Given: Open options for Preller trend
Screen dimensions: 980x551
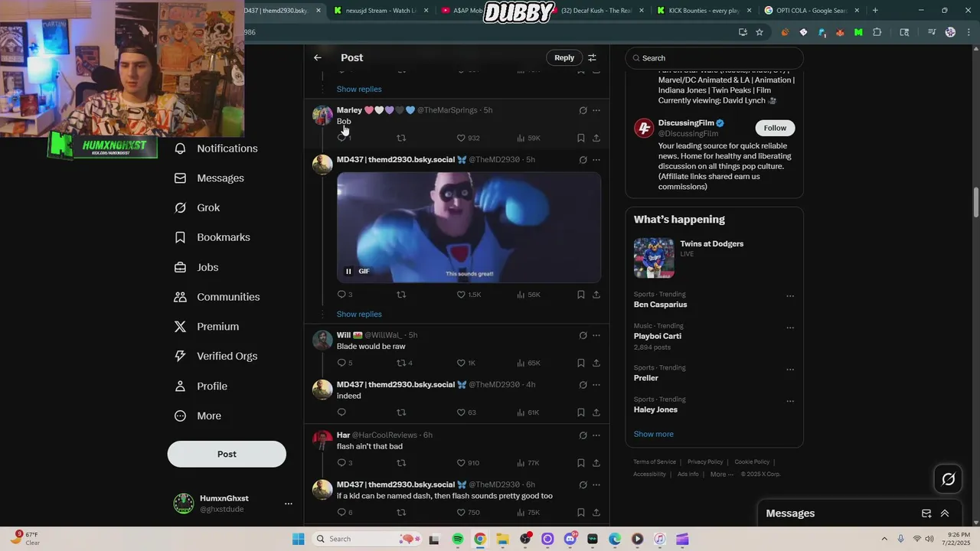Looking at the screenshot, I should [x=790, y=370].
